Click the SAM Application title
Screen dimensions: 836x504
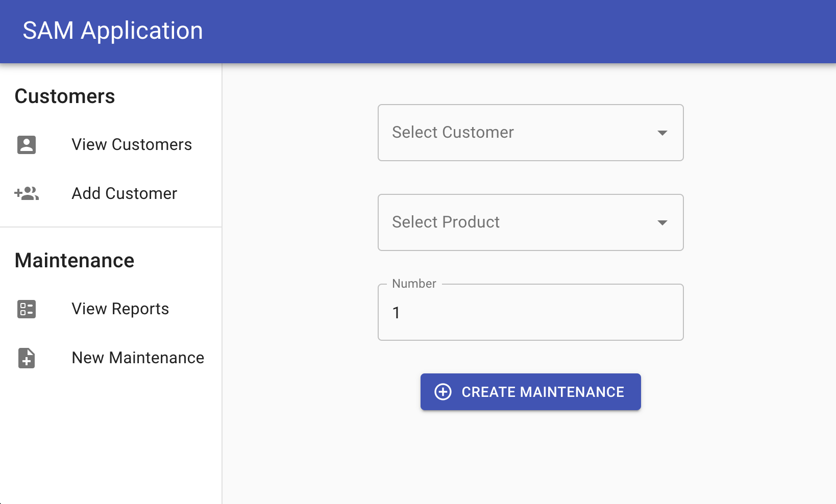[x=113, y=31]
